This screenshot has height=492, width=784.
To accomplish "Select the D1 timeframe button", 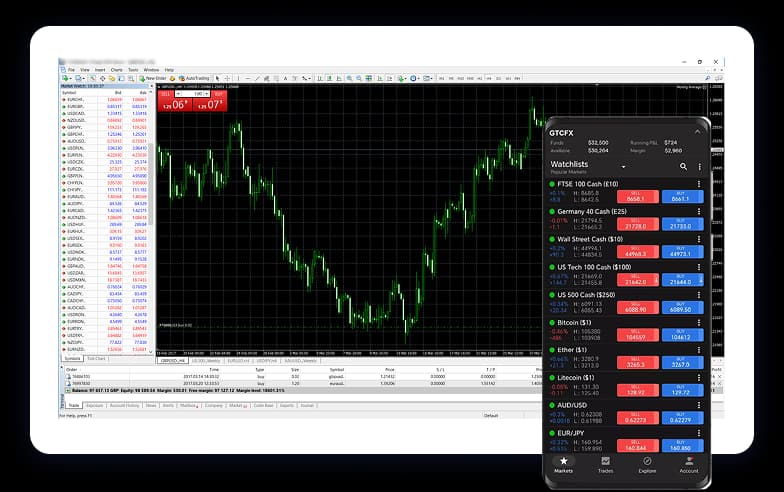I will coord(498,78).
